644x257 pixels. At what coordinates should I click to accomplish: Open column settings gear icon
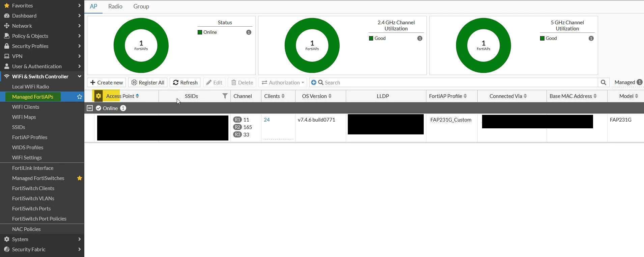click(x=98, y=96)
